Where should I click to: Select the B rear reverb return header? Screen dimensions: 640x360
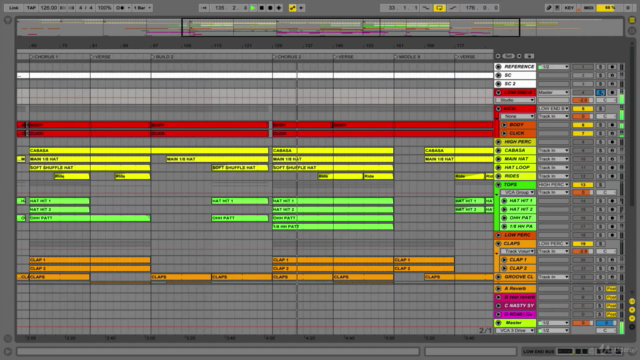coord(515,297)
